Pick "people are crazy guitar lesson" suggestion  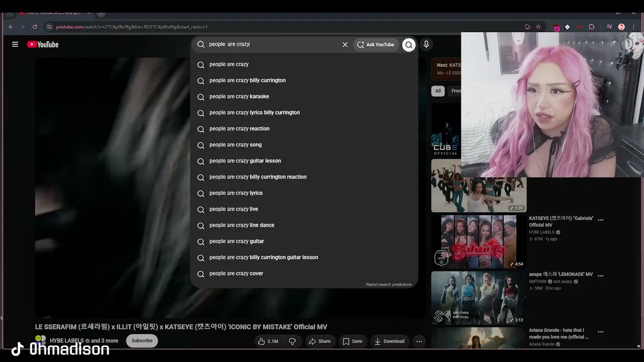[304, 161]
